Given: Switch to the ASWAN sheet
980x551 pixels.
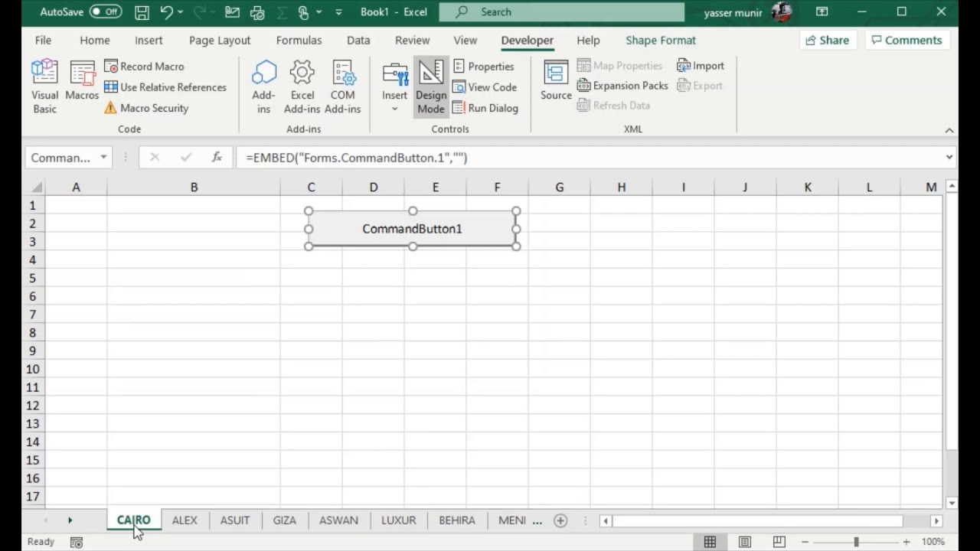Looking at the screenshot, I should pyautogui.click(x=338, y=520).
